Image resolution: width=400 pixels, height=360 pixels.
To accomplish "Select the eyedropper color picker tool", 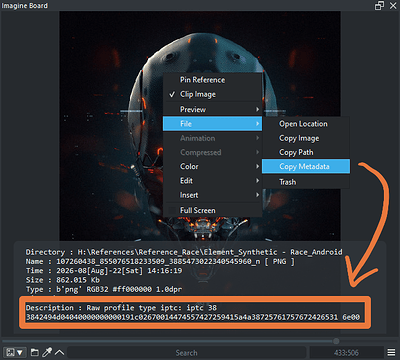I will (47, 352).
